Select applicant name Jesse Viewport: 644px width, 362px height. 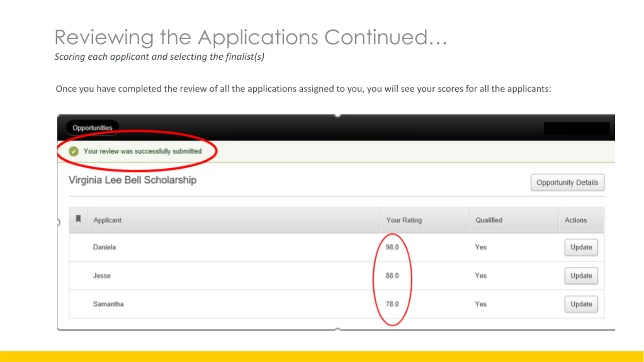[102, 276]
